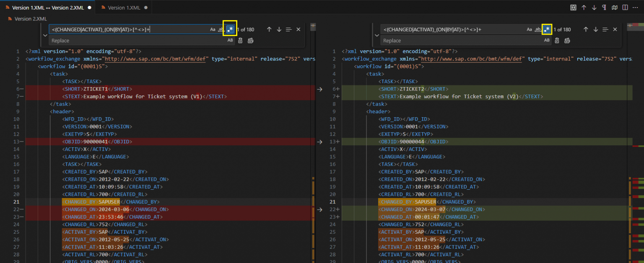Open More Actions ellipsis in editor toolbar

[x=635, y=7]
